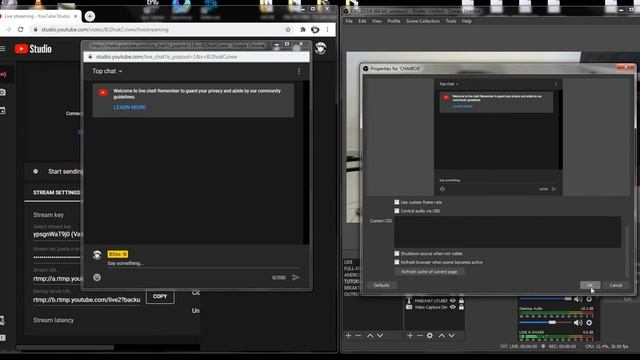Toggle the lock on the text source row
Screen dimensions: 640x360
[461, 300]
